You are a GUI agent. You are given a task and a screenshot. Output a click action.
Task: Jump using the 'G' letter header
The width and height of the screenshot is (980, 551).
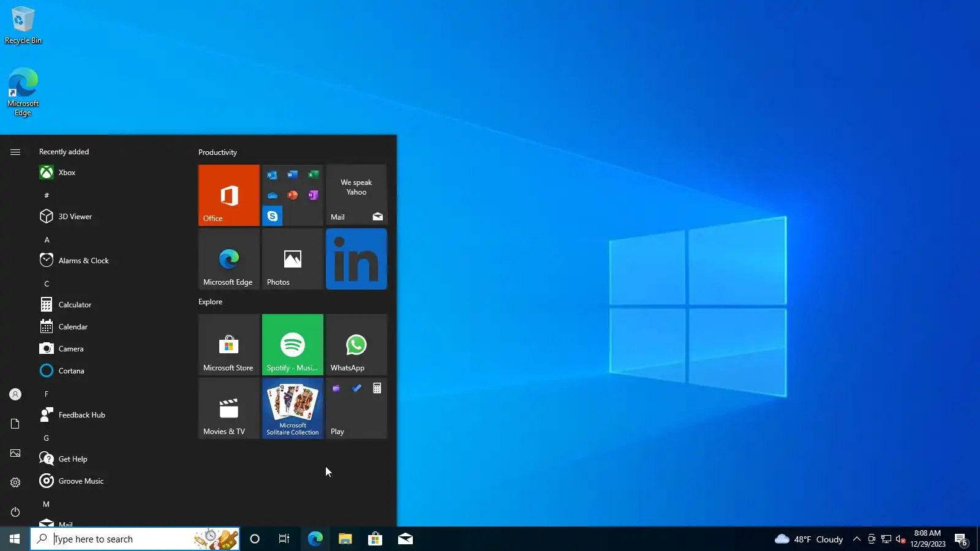click(47, 438)
